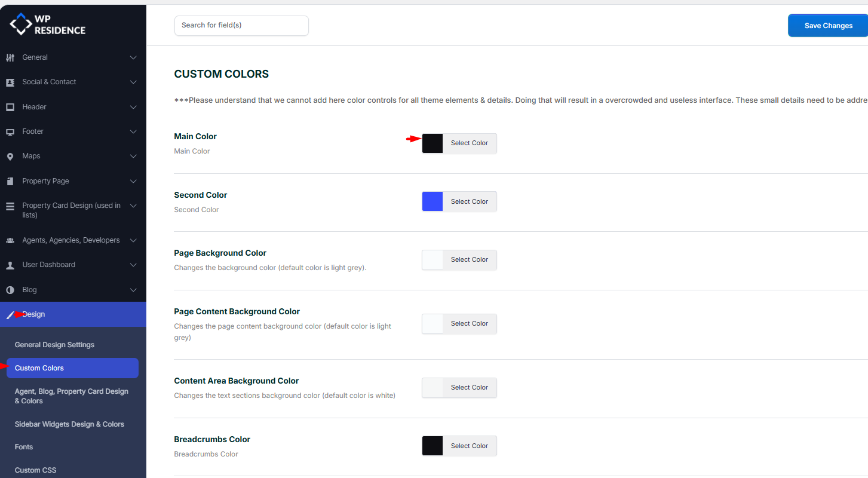The image size is (868, 478).
Task: Click the General sliders icon in sidebar
Action: (x=10, y=57)
